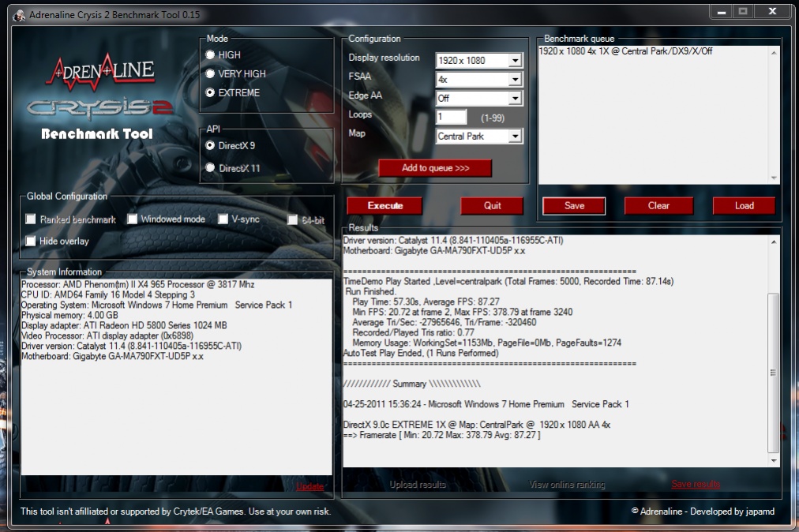Save the benchmark queue

pyautogui.click(x=574, y=206)
